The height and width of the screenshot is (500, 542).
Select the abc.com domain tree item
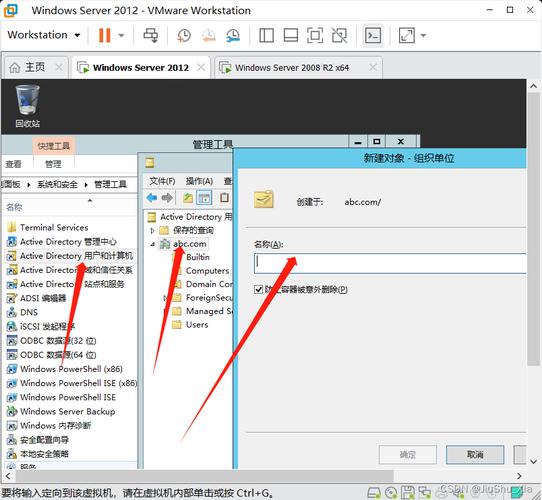click(x=183, y=244)
